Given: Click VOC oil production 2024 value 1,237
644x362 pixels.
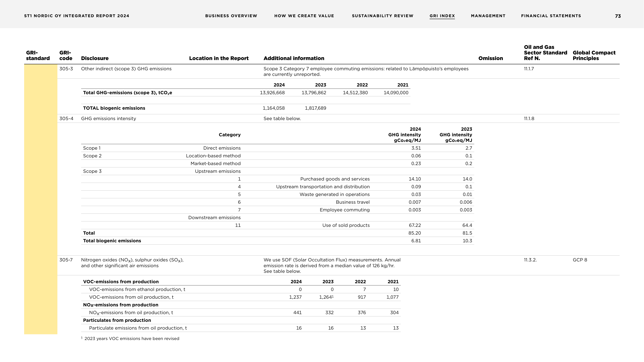Looking at the screenshot, I should tap(295, 297).
